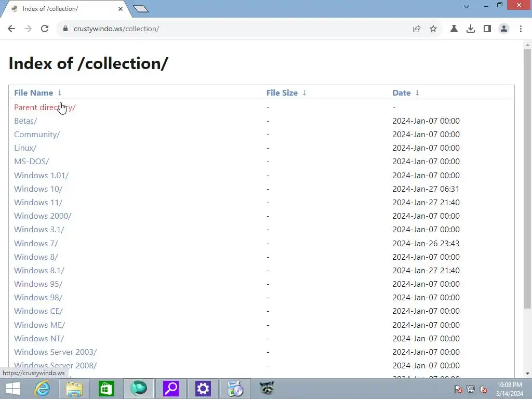Open the Windows Store taskbar icon
Screen dimensions: 532x399
pos(106,389)
